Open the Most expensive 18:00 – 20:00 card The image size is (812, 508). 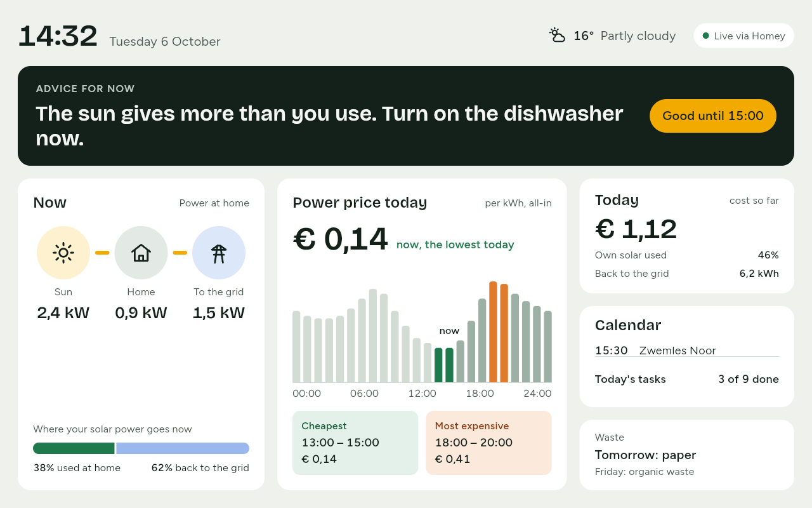488,443
